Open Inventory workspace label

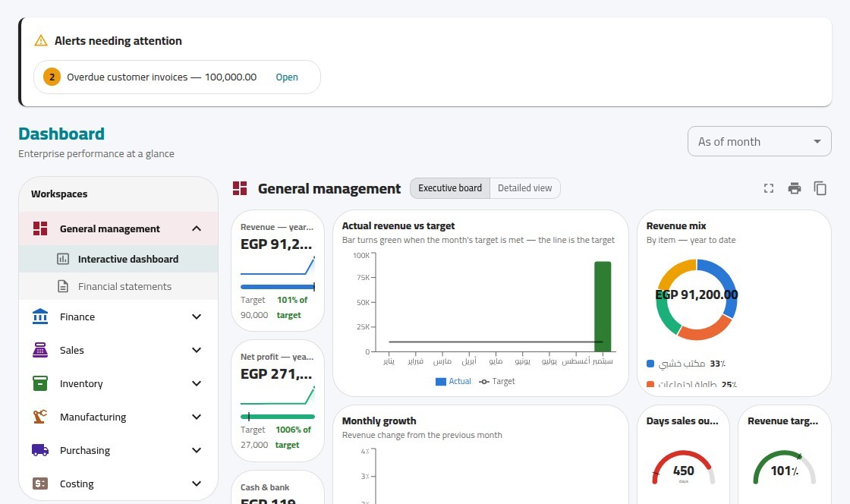point(81,383)
